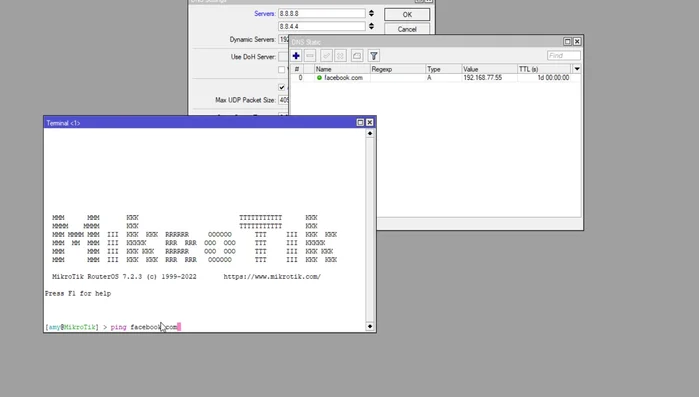The width and height of the screenshot is (699, 397).
Task: Click the value 192.168.77.55
Action: [482, 78]
